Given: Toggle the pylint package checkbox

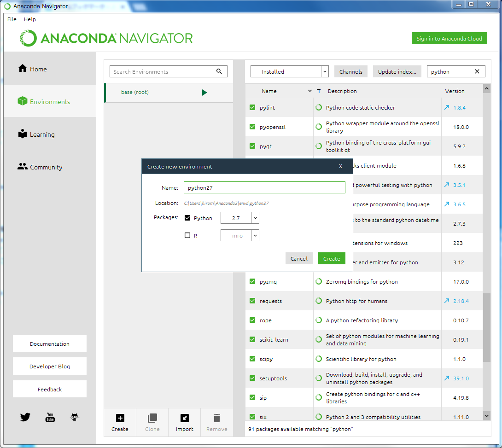Looking at the screenshot, I should click(252, 108).
